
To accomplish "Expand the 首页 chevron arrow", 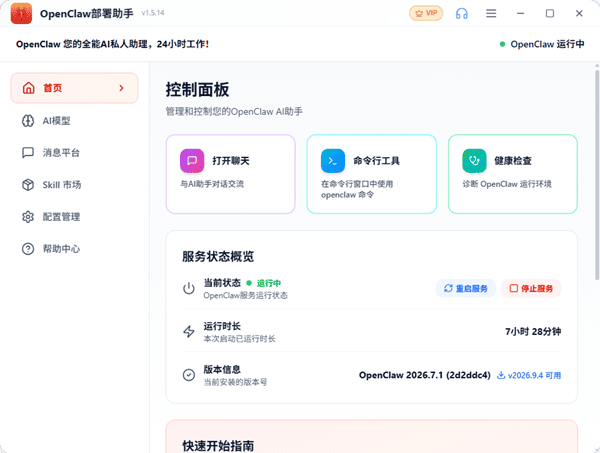I will (121, 88).
